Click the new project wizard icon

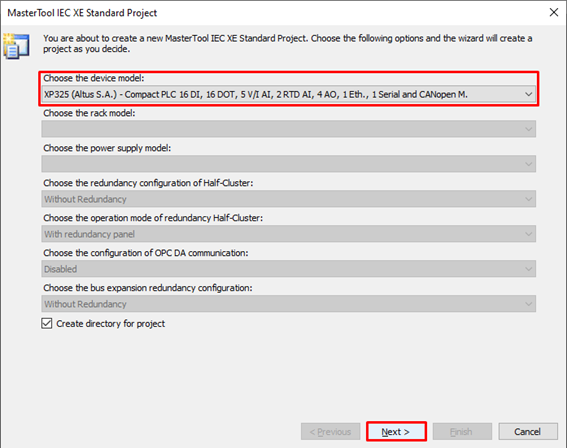tap(16, 46)
